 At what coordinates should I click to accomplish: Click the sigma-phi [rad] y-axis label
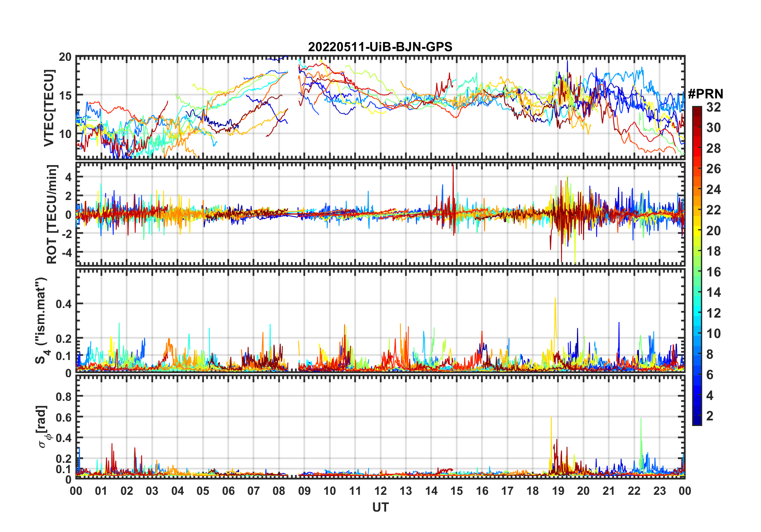tap(44, 427)
